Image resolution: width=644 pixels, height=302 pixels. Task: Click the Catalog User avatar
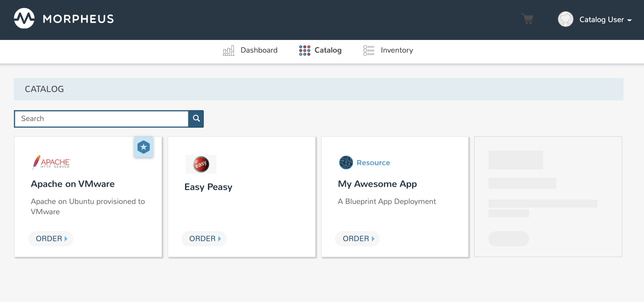565,19
